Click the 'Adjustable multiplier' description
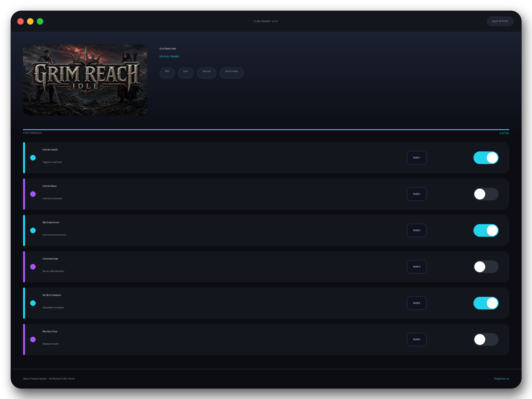This screenshot has height=399, width=532. click(x=53, y=307)
